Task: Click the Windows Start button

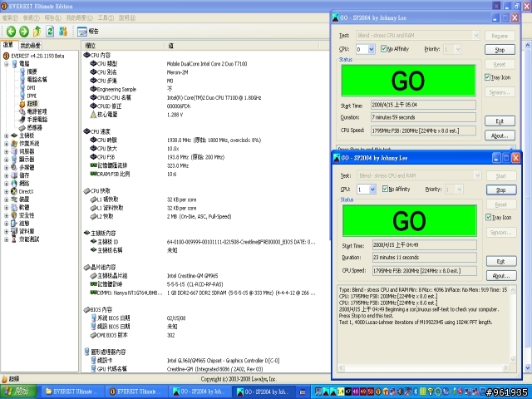Action: (17, 392)
